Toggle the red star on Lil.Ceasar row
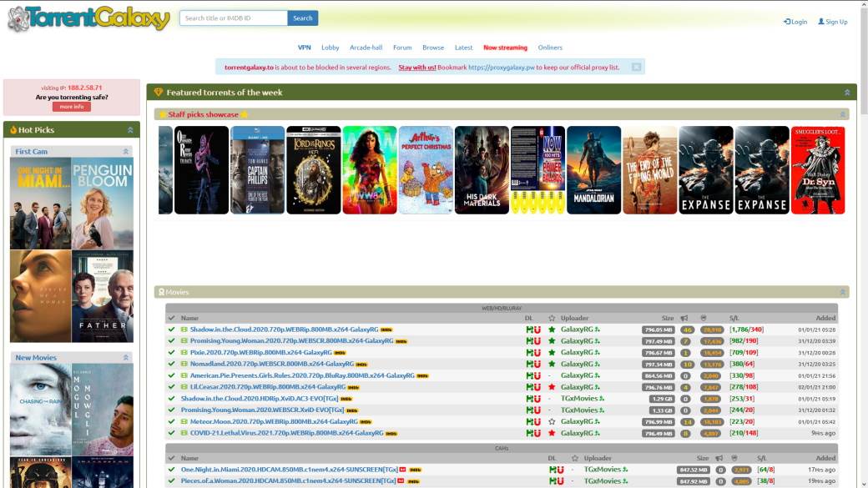 pyautogui.click(x=551, y=387)
